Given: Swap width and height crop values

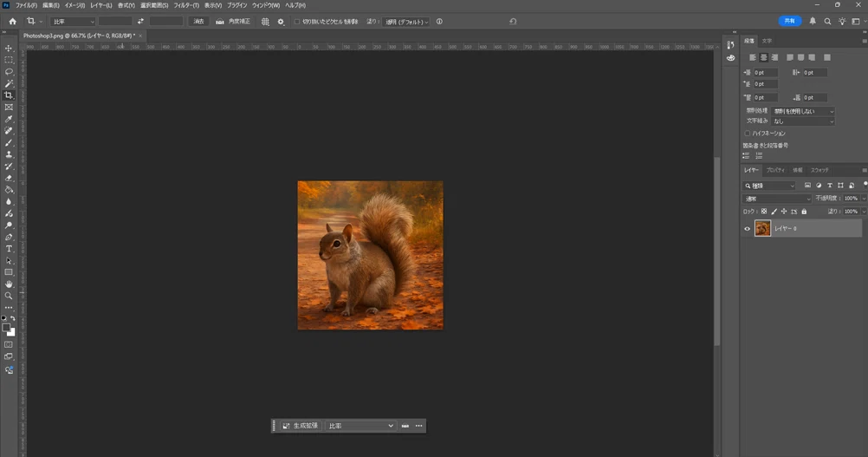Looking at the screenshot, I should click(x=140, y=21).
